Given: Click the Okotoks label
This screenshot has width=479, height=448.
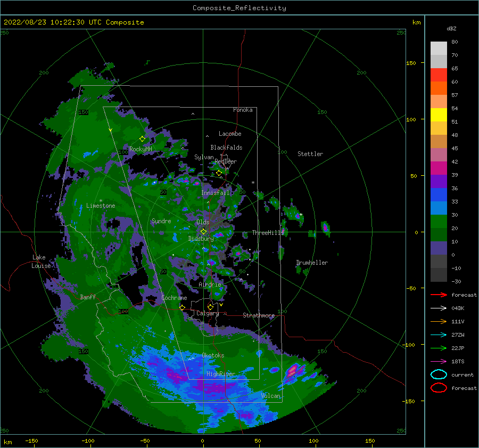Looking at the screenshot, I should pyautogui.click(x=213, y=355).
